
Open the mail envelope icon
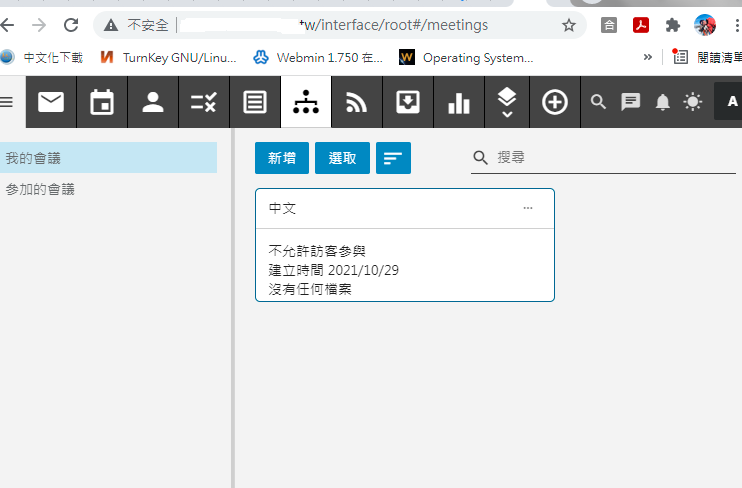[51, 102]
